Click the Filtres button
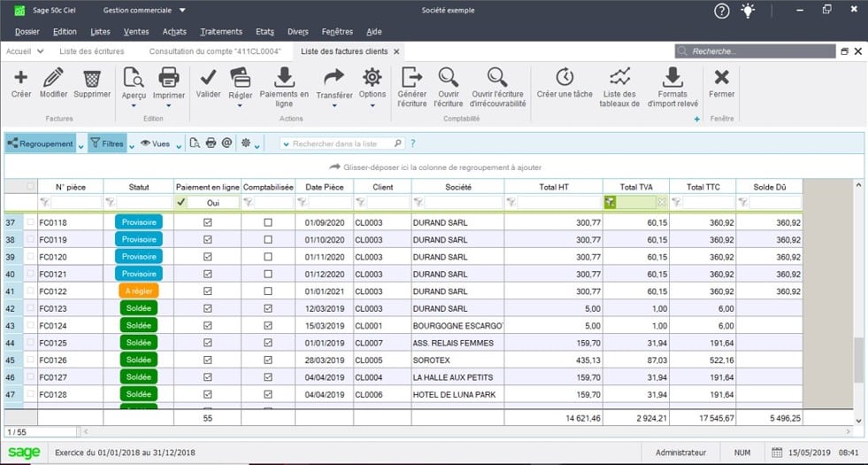The width and height of the screenshot is (868, 465). 107,143
